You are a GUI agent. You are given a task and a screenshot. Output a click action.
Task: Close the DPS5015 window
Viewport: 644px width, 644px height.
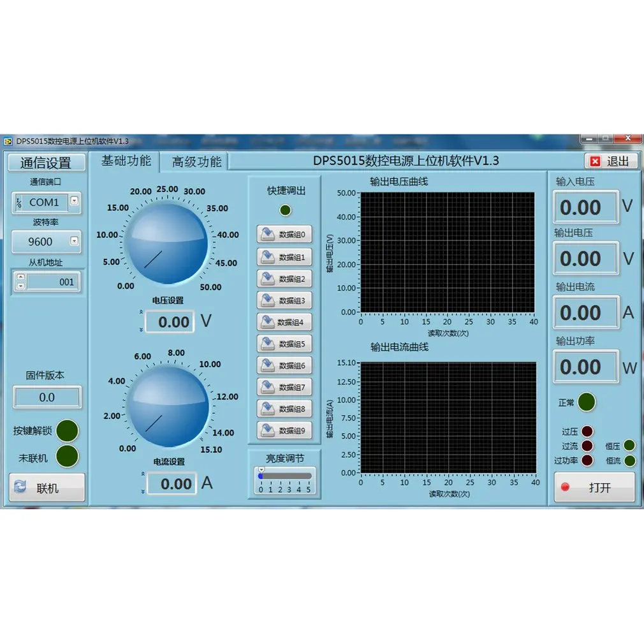[627, 138]
